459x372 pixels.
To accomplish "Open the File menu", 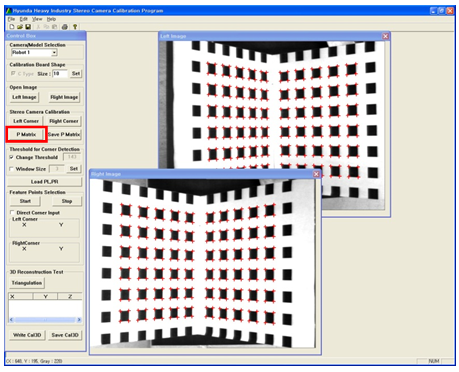I will (11, 19).
